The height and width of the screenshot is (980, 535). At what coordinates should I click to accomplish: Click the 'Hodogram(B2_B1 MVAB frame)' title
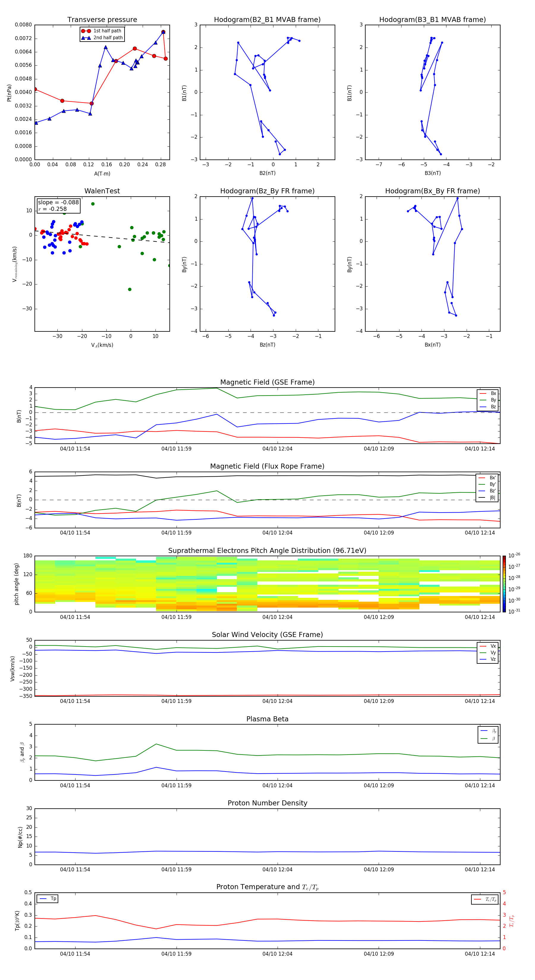(267, 20)
